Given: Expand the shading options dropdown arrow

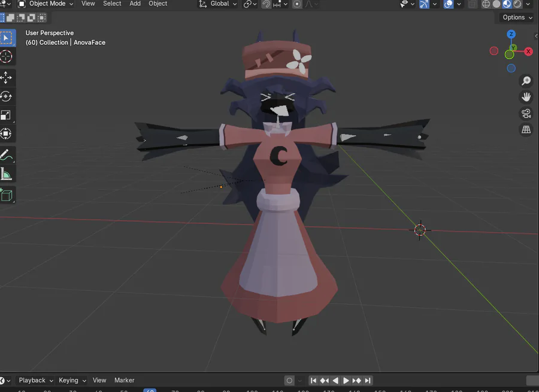Looking at the screenshot, I should click(528, 4).
